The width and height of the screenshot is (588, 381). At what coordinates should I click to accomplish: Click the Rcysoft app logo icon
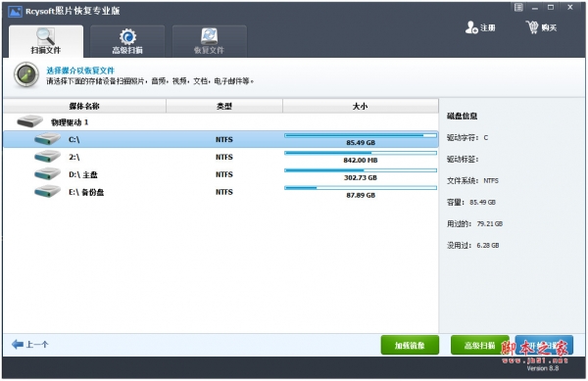point(15,12)
